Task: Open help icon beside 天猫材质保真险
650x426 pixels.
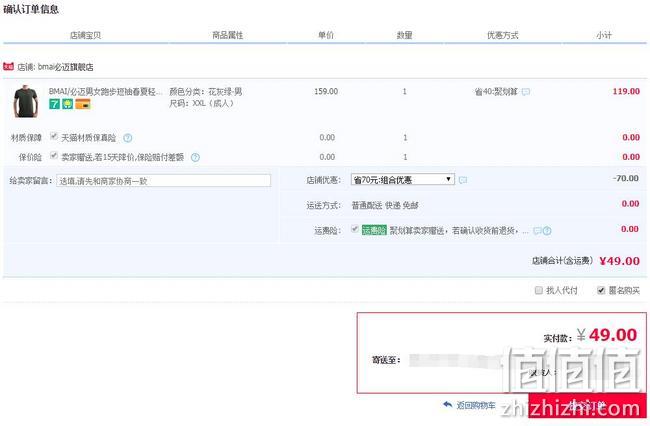Action: 128,138
